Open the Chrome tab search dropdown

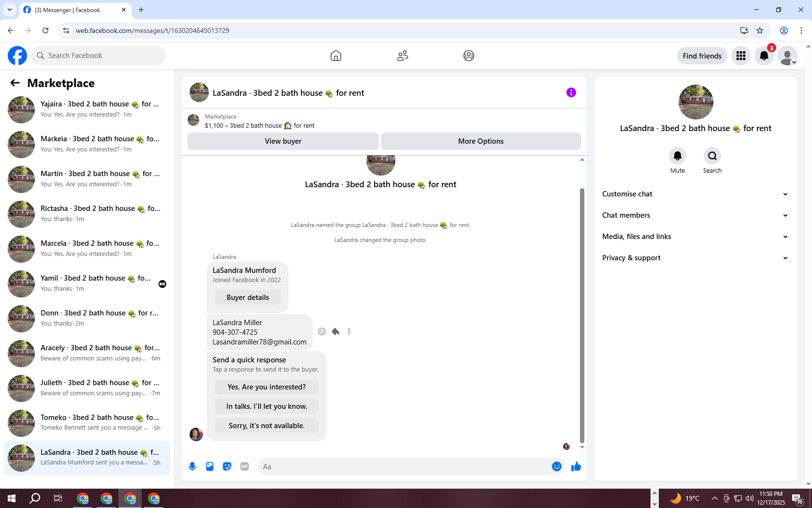[x=9, y=10]
